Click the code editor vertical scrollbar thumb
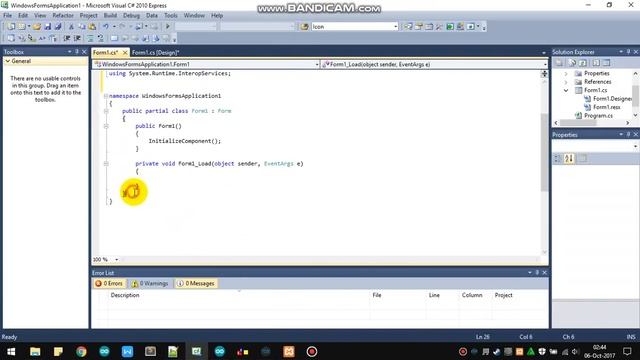 click(544, 152)
